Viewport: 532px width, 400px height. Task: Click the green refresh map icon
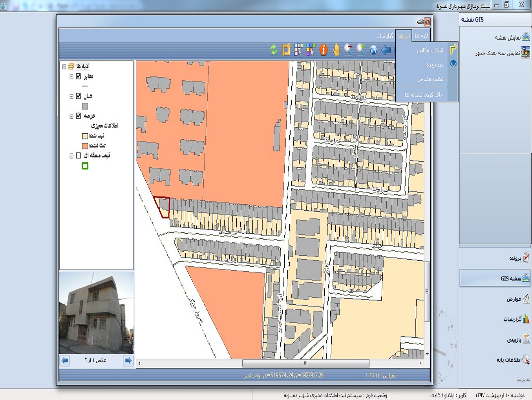(x=274, y=50)
